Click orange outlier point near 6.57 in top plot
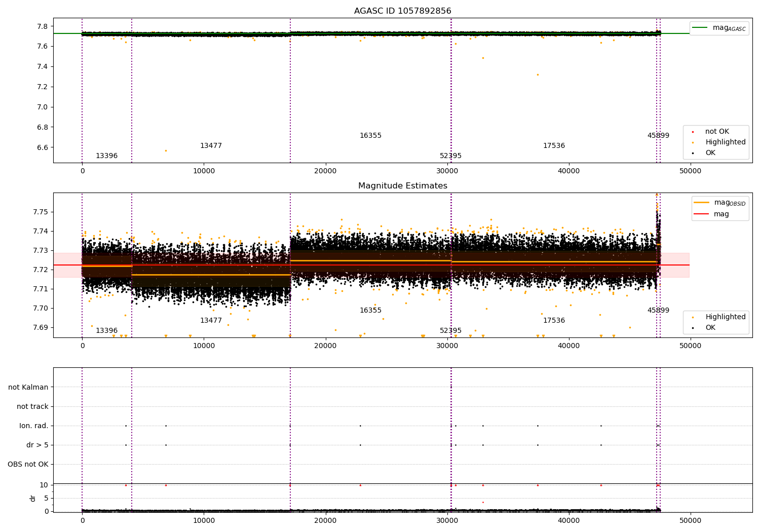Viewport: 760px width, 532px height. 166,150
